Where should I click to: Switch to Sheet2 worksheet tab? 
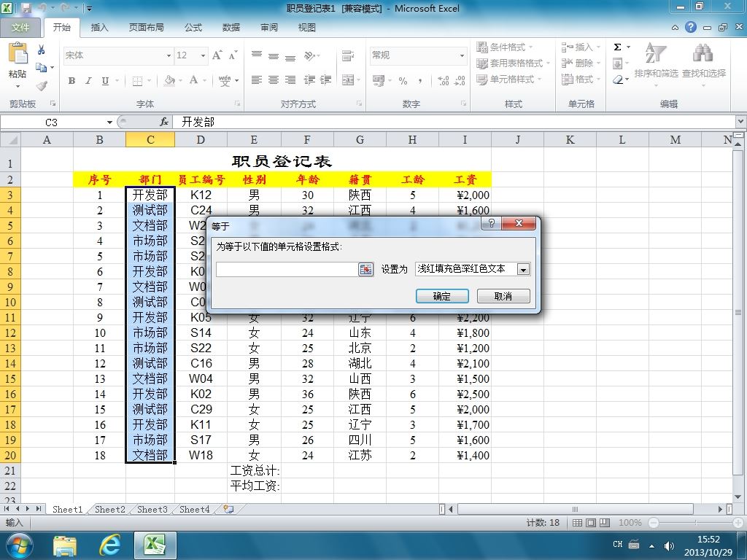click(109, 509)
